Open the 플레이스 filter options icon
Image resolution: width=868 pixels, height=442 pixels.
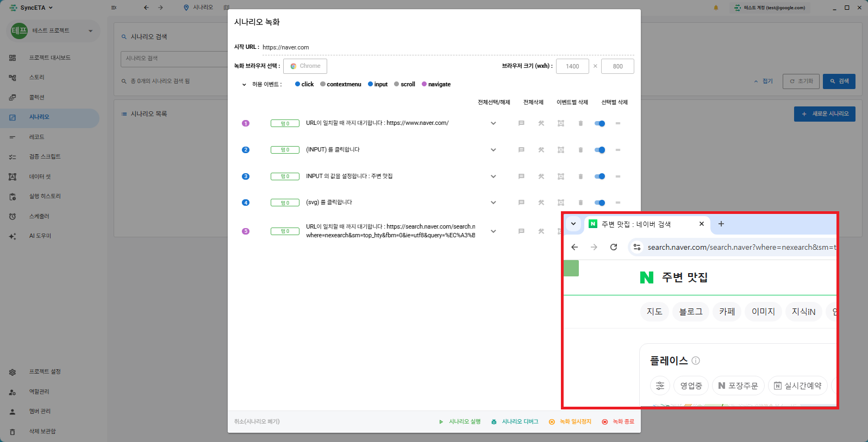coord(660,386)
